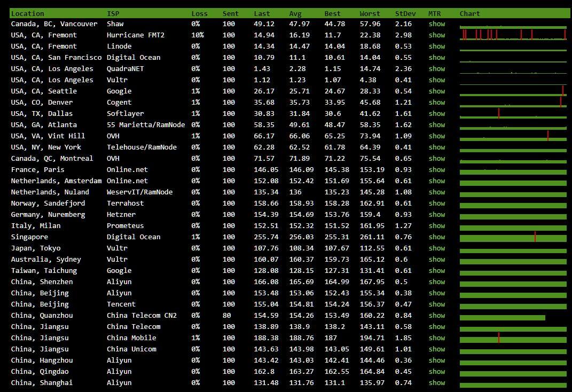The height and width of the screenshot is (392, 572).
Task: Click average value 188.76 for China Mobile
Action: 301,338
